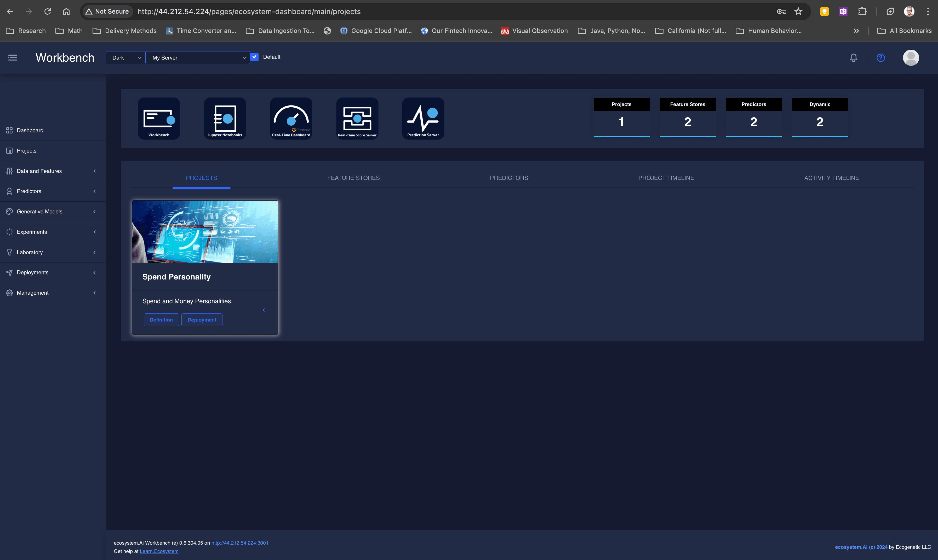This screenshot has height=560, width=938.
Task: Open the My Server dropdown
Action: (198, 58)
